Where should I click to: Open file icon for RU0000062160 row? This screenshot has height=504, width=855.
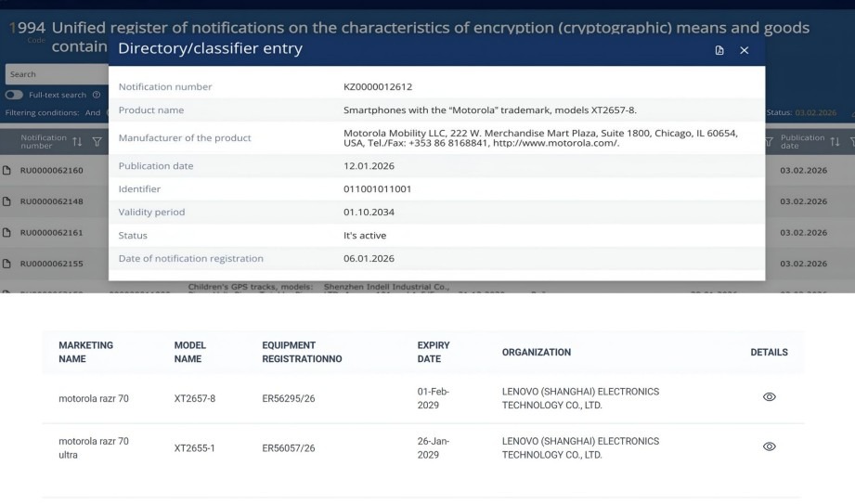tap(6, 171)
